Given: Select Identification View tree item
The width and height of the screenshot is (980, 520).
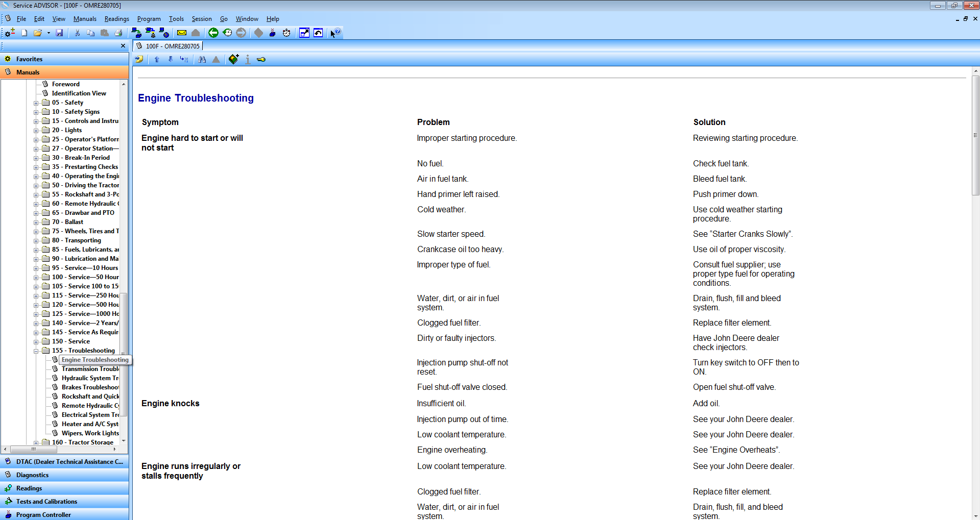Looking at the screenshot, I should point(79,93).
